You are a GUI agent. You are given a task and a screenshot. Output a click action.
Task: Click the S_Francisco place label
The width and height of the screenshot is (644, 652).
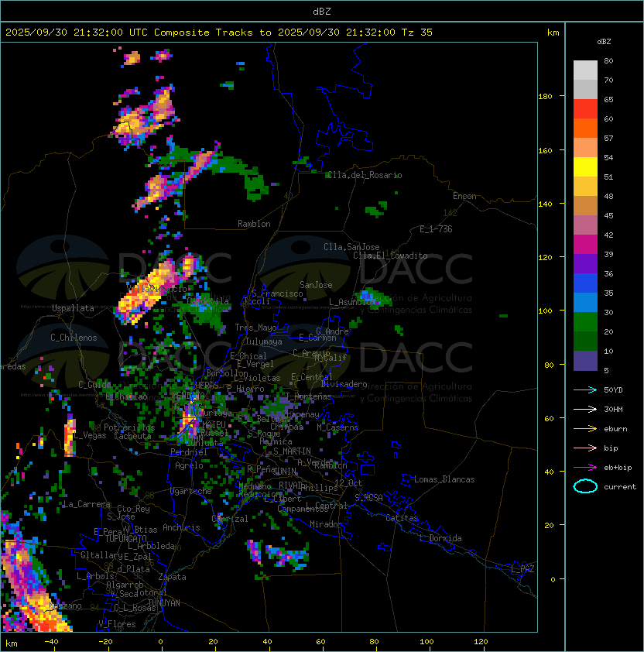[277, 293]
